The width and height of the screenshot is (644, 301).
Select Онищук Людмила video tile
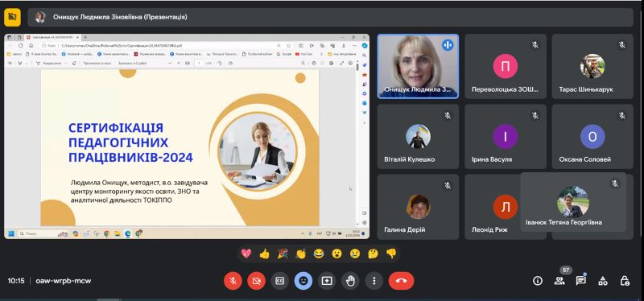(x=418, y=66)
